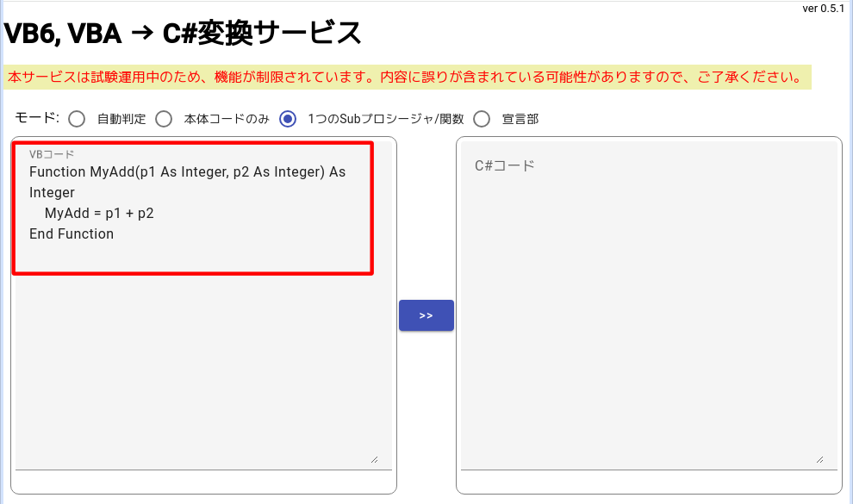Screen dimensions: 853x504
Task: Select the 1つのSubプロシージャ/関数 radio button
Action: [x=288, y=119]
